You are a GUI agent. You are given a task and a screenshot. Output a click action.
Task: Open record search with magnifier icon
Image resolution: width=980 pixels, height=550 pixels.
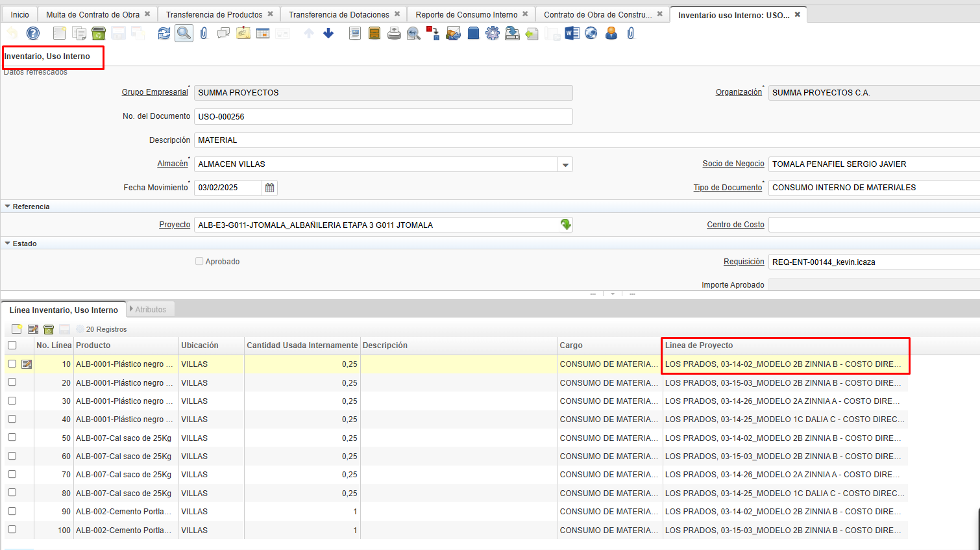184,33
